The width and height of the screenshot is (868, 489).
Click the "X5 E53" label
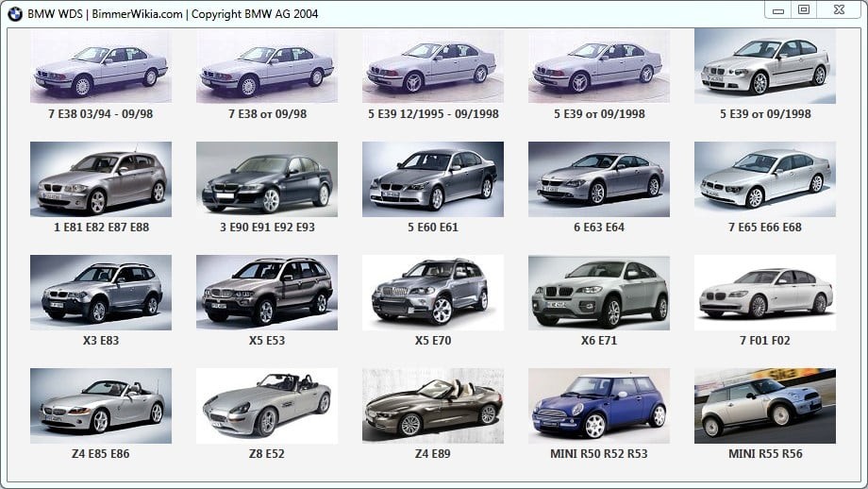click(267, 341)
